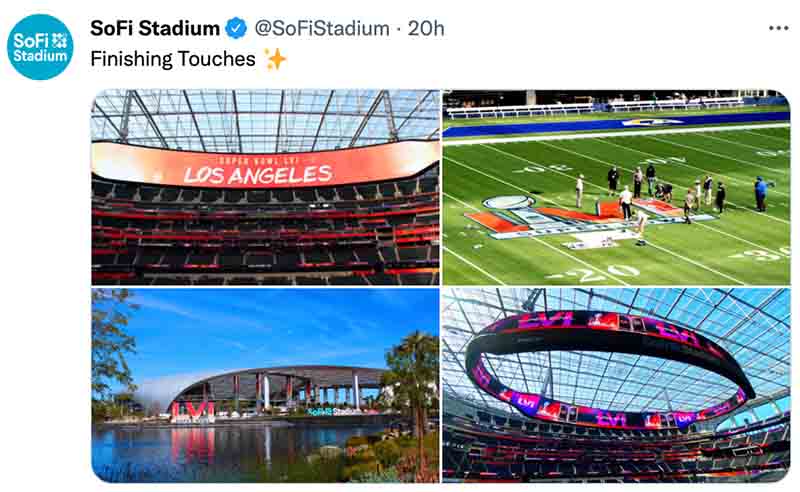Open the SoFi Stadium display name
The width and height of the screenshot is (800, 492).
(155, 28)
